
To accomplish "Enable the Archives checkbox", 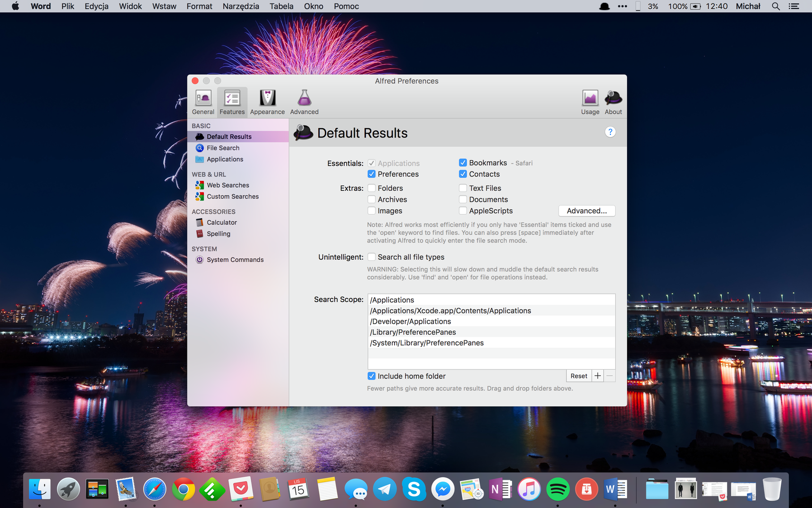I will click(372, 199).
